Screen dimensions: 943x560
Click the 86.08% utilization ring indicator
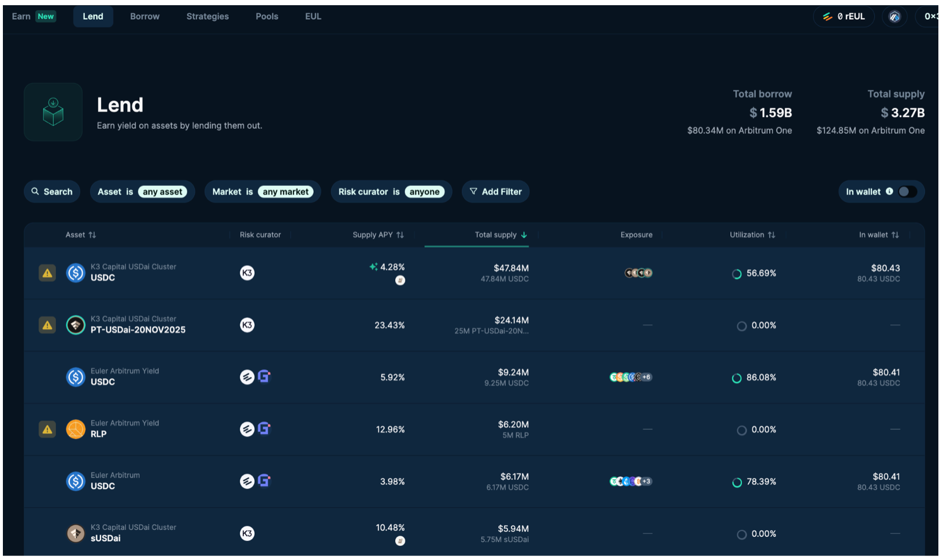737,378
